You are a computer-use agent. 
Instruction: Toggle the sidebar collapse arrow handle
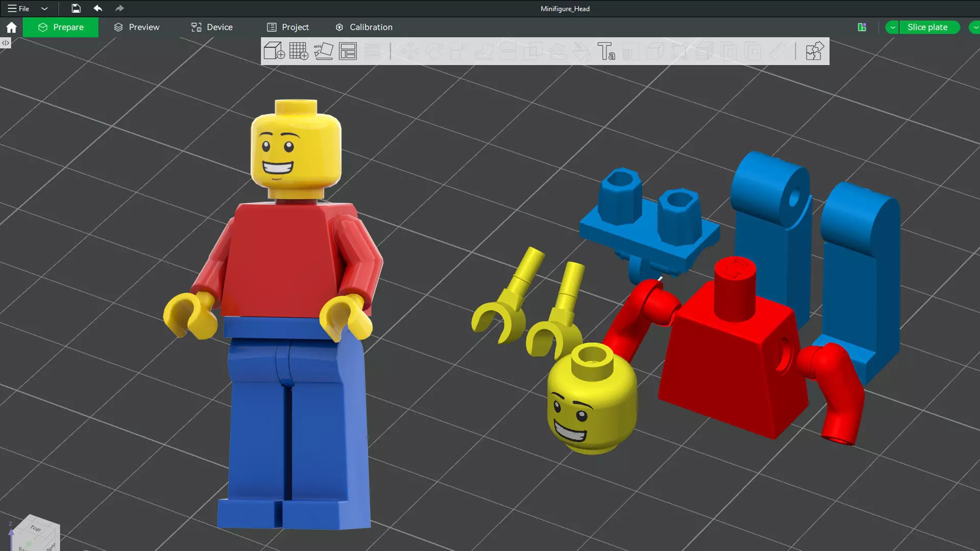[x=5, y=43]
